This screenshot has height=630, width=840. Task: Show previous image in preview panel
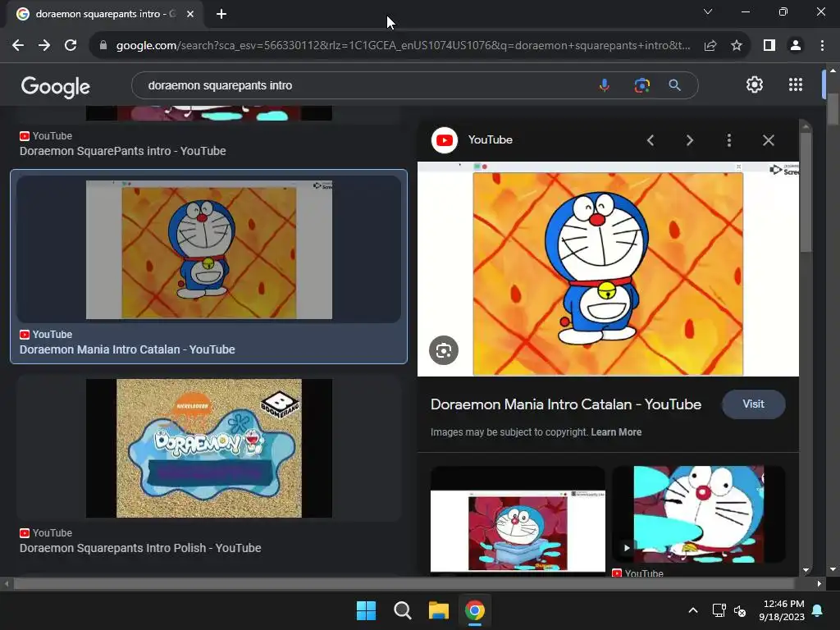click(651, 140)
